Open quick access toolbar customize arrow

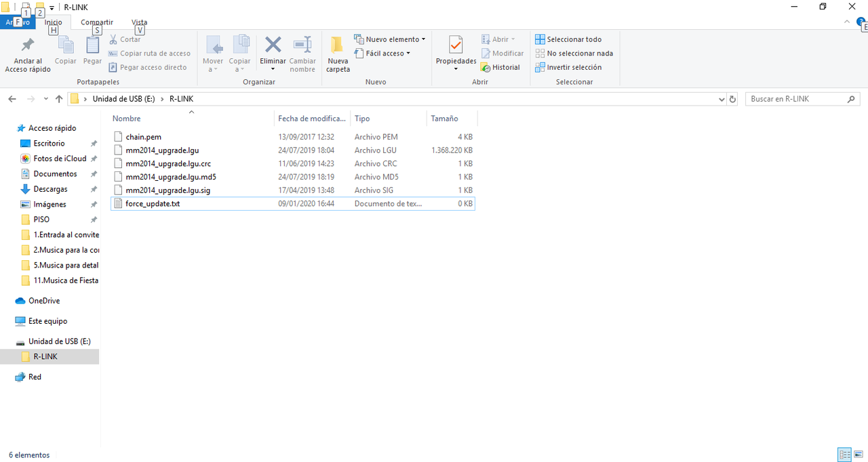tap(52, 7)
